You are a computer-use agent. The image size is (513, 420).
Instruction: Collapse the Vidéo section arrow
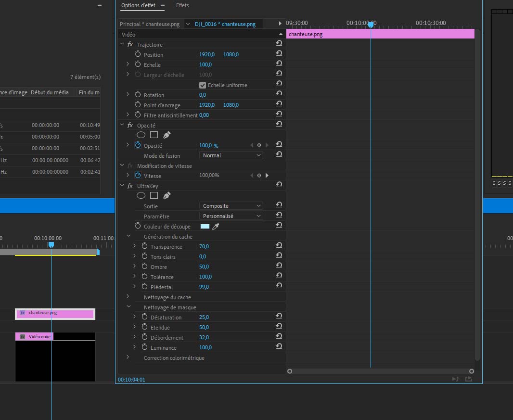point(281,34)
